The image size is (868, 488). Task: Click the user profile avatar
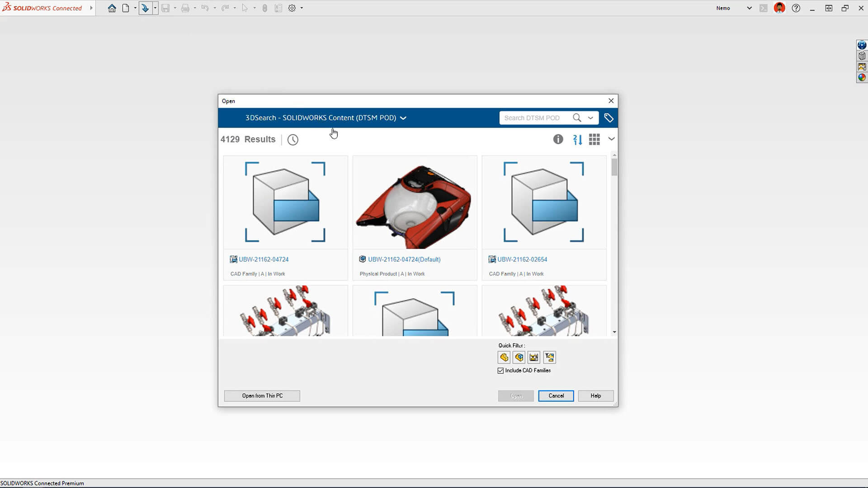point(779,8)
